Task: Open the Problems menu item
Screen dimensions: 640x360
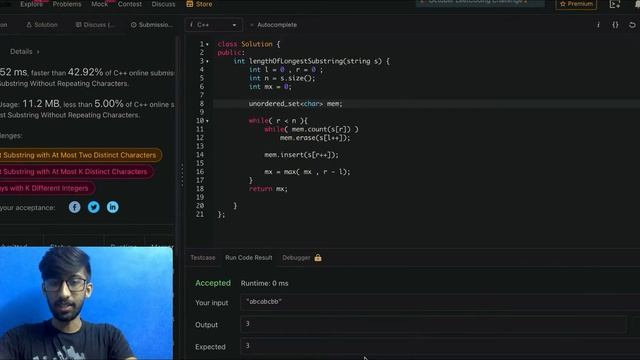Action: pos(67,4)
